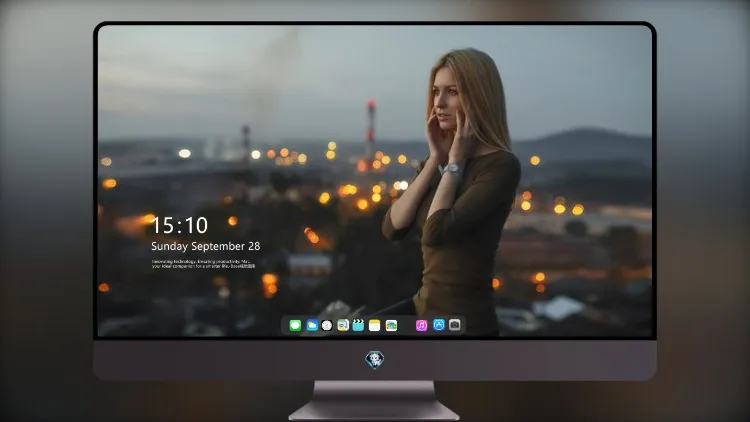Open the green Messages app in dock

point(295,326)
